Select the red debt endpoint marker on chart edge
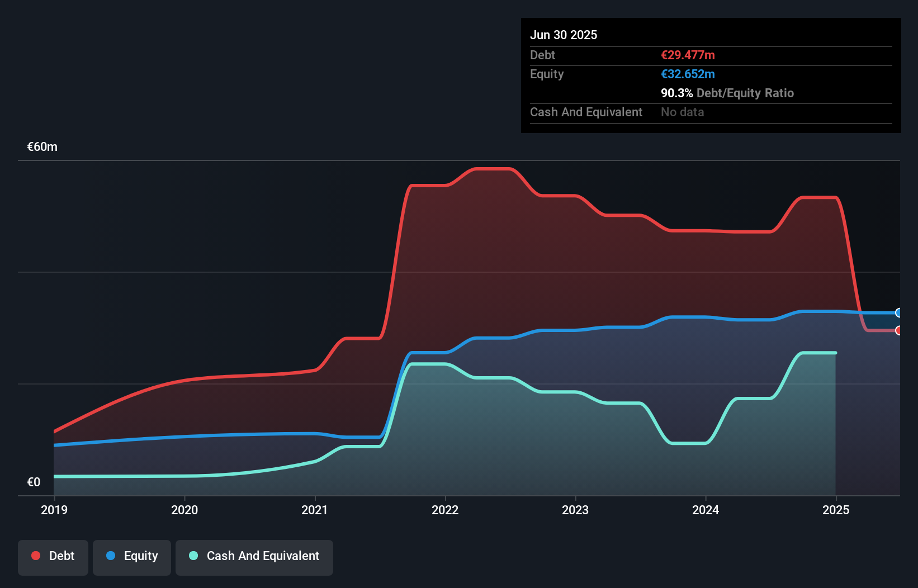 coord(898,330)
